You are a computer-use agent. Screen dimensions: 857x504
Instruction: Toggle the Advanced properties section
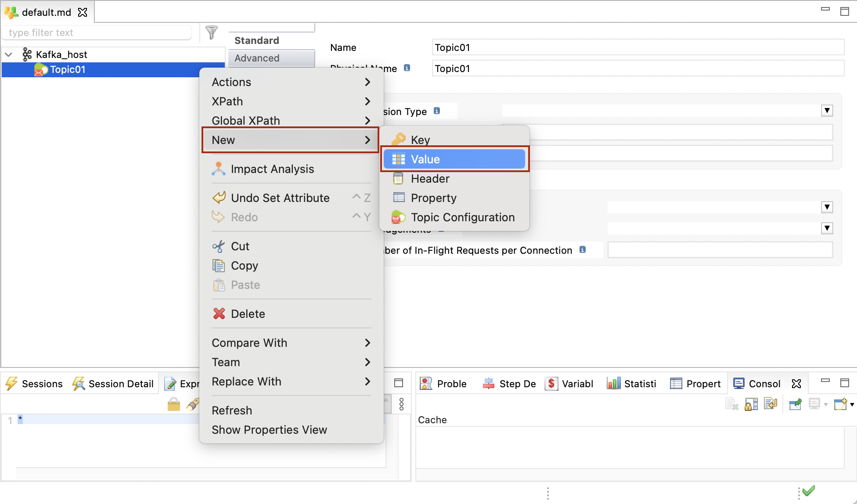tap(256, 58)
